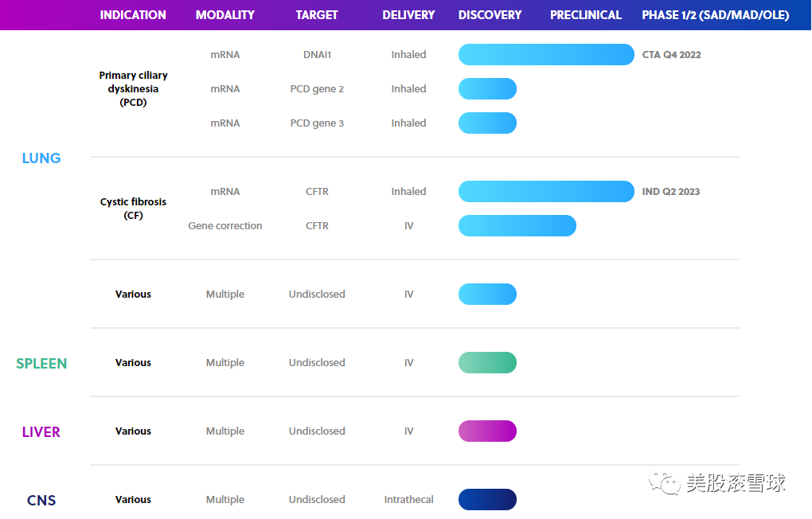Click the Primary ciliary dyskinesia (PCD) label
812x519 pixels.
tap(133, 88)
